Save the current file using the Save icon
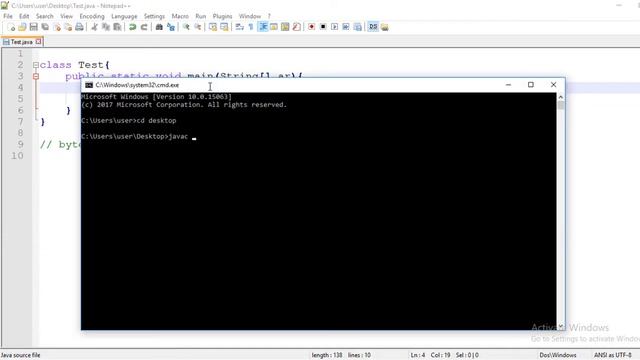Viewport: 640px width, 360px height. 34,27
